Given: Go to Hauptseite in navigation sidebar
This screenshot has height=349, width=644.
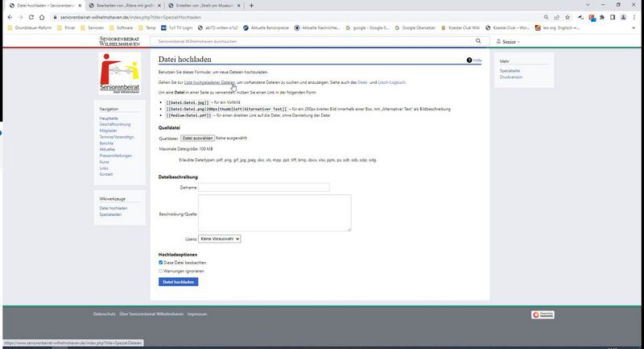Looking at the screenshot, I should (x=108, y=118).
